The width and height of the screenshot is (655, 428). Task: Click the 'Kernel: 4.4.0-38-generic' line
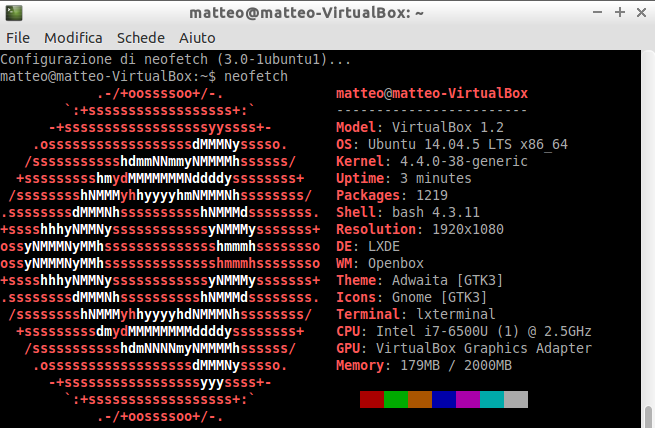[432, 161]
